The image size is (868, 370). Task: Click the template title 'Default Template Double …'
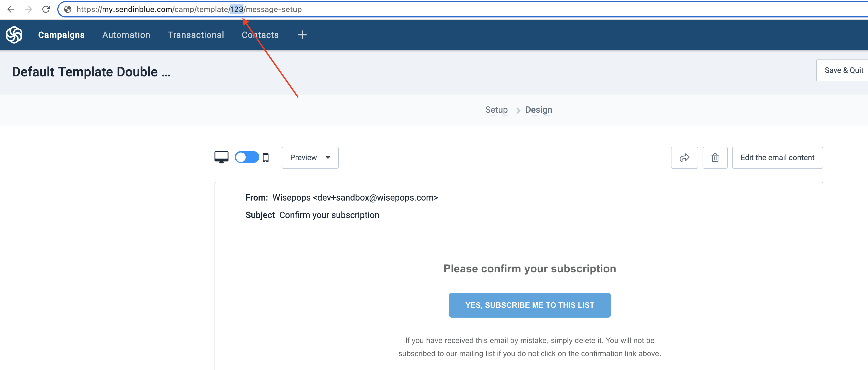click(91, 72)
